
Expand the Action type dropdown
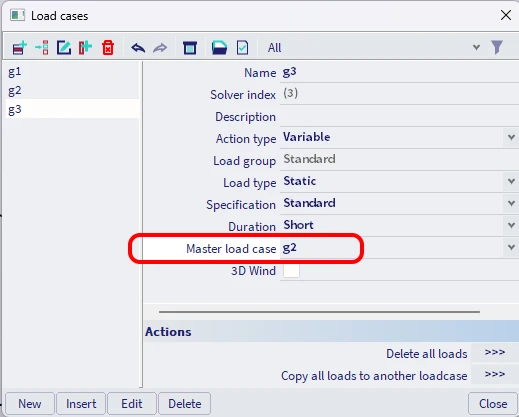pos(511,137)
